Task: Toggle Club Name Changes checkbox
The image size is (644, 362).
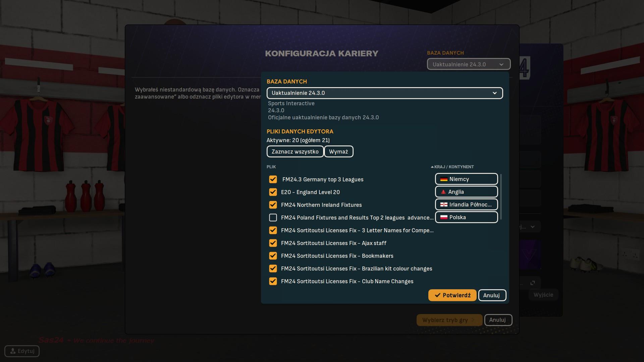Action: coord(273,281)
